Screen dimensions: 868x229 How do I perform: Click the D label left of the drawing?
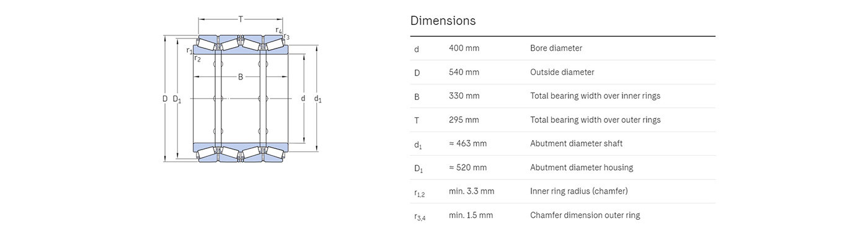pos(165,99)
